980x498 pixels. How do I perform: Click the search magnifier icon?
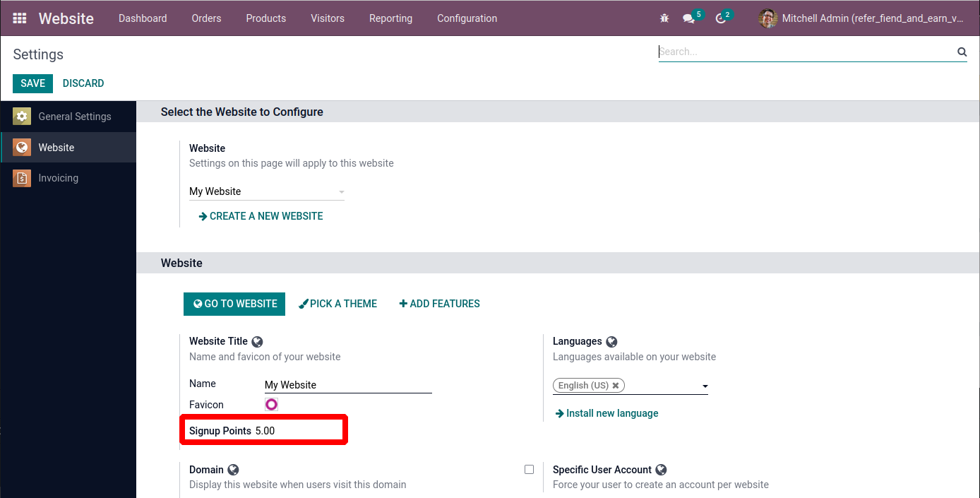[962, 52]
